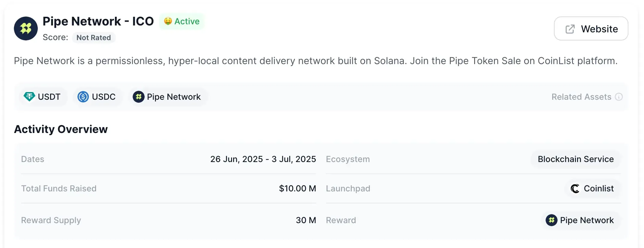Select the USDT token icon
644x248 pixels.
(x=29, y=97)
